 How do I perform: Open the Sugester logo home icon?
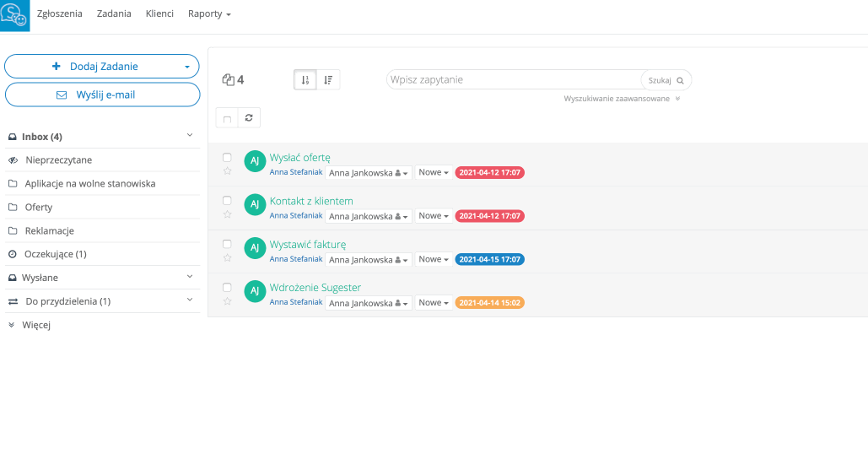14,15
